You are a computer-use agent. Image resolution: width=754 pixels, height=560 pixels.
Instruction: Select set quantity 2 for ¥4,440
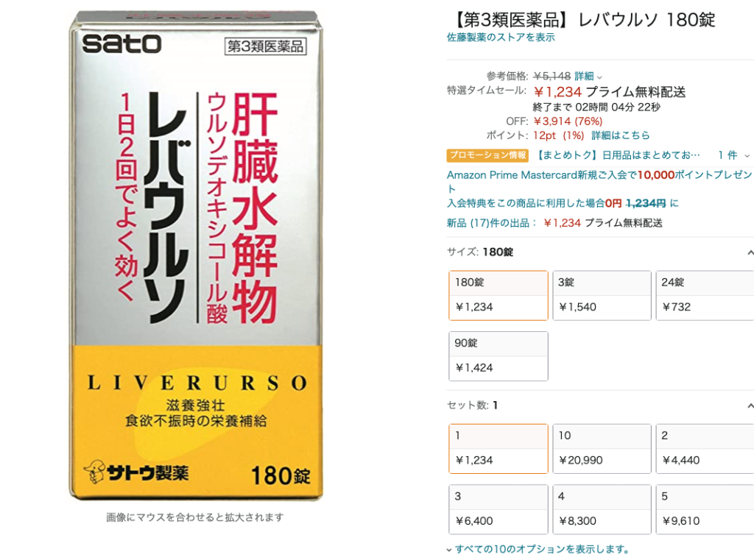coord(705,448)
